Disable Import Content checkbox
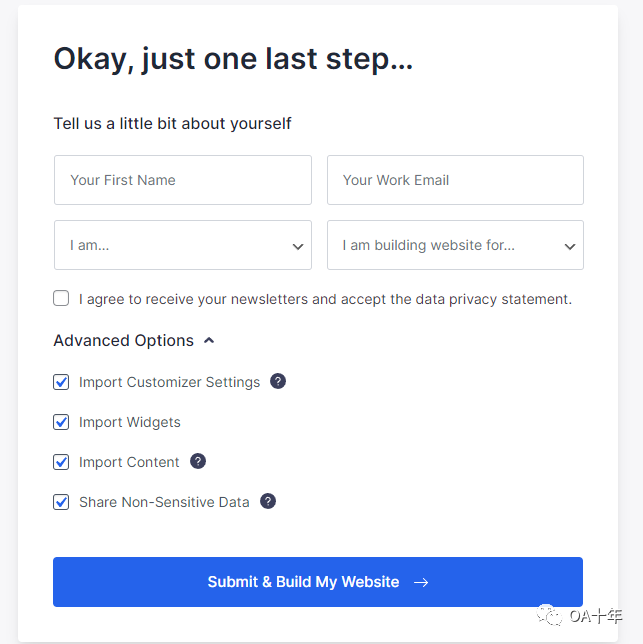Screen dimensions: 643x644 [62, 462]
